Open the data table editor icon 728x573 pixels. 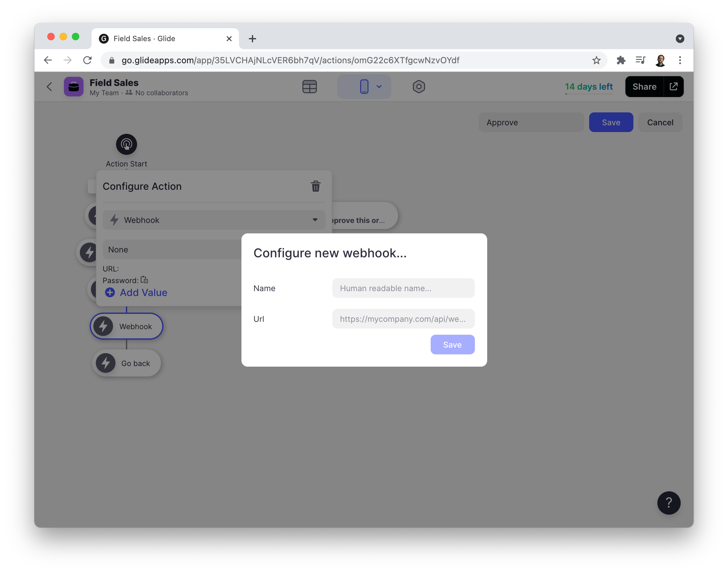309,87
